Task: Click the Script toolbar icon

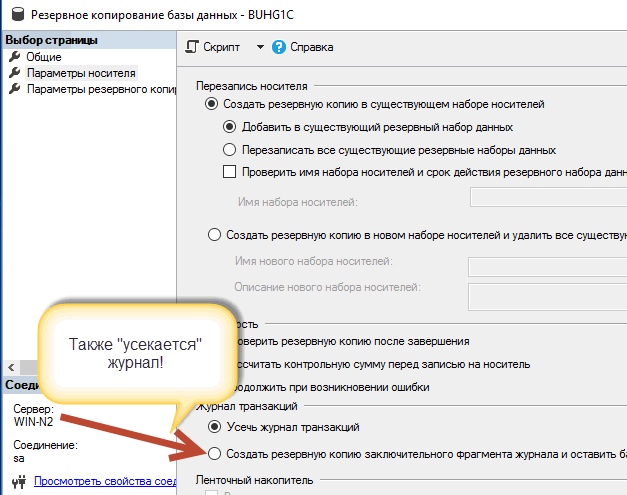Action: tap(192, 47)
